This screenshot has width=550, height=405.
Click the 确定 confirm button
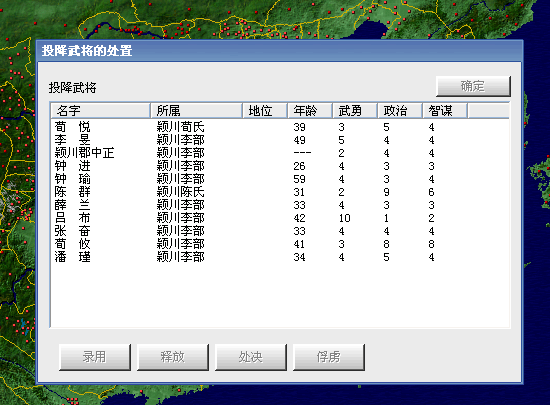[473, 86]
